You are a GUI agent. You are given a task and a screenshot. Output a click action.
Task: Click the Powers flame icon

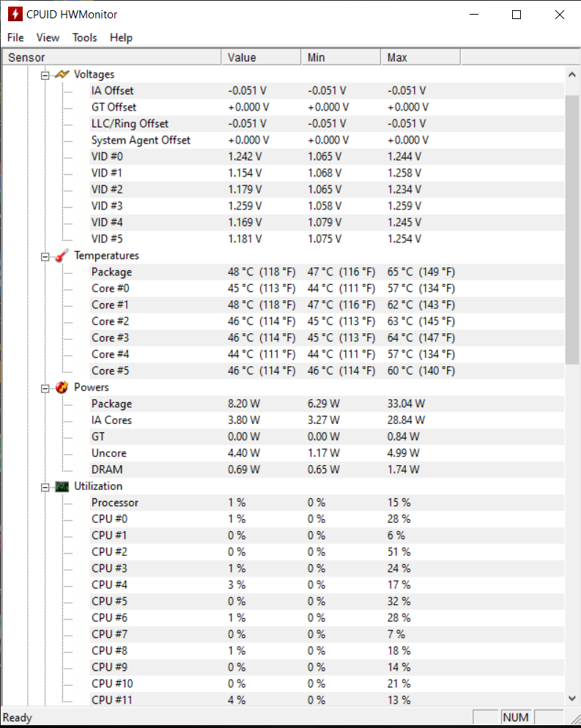[x=62, y=387]
